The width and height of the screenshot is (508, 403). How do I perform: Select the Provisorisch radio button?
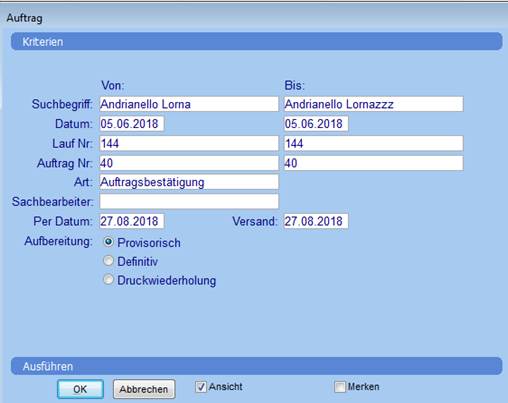click(x=108, y=242)
